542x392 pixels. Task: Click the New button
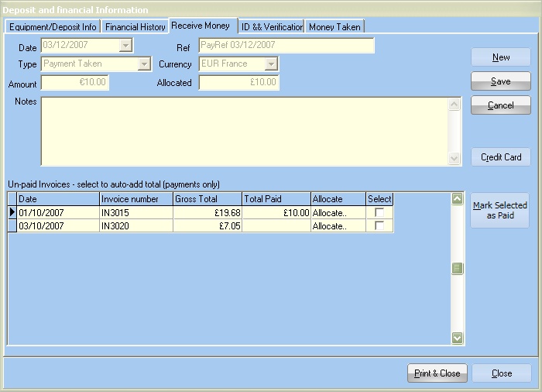[x=501, y=57]
